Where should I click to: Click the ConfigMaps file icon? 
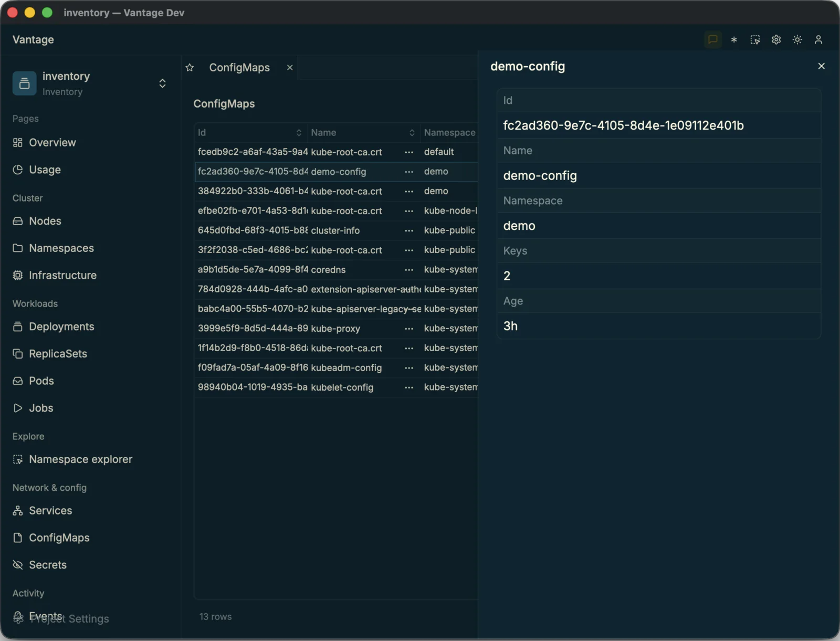[18, 538]
